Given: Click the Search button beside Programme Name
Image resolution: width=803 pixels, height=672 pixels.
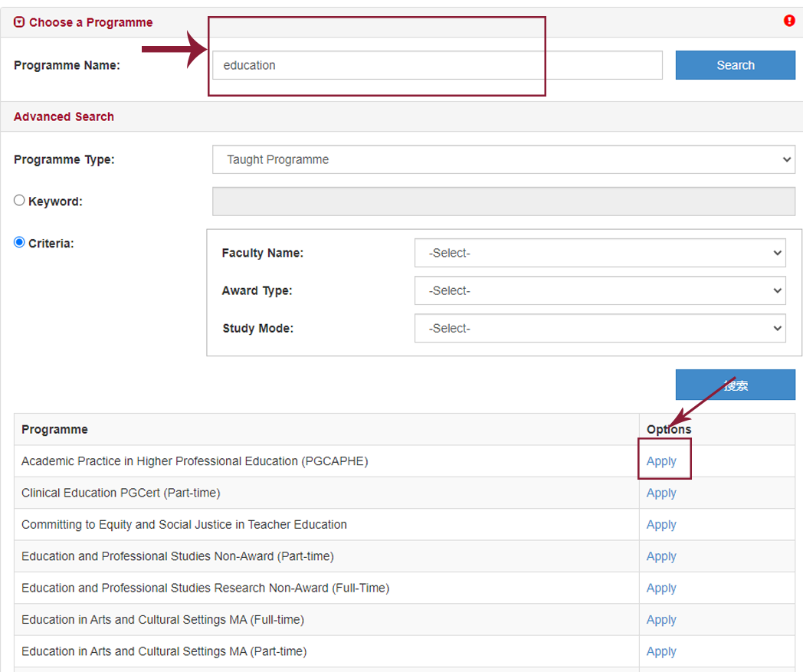Looking at the screenshot, I should (x=735, y=65).
